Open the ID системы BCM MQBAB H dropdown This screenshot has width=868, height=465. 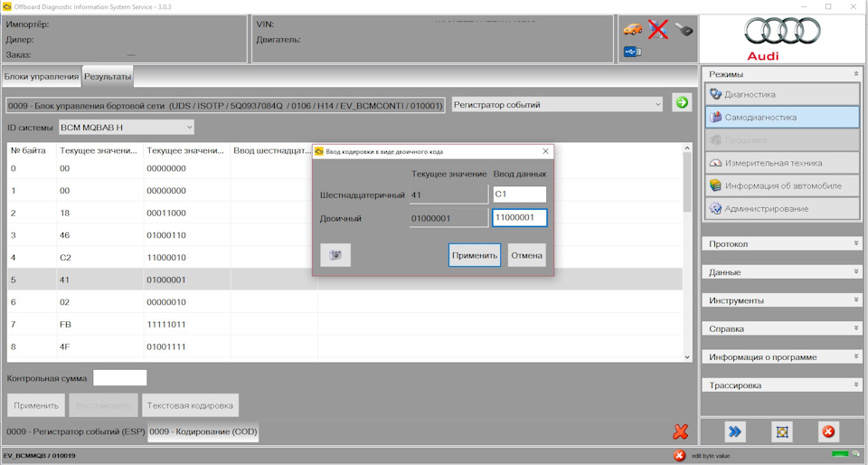tap(127, 128)
